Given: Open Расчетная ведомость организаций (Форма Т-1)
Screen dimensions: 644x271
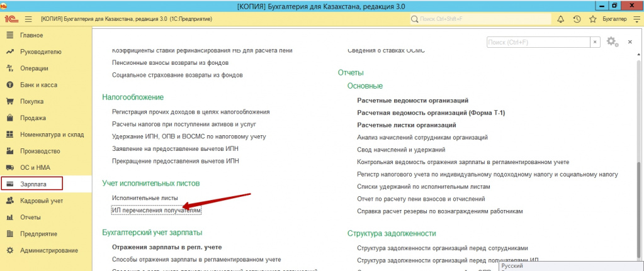Looking at the screenshot, I should (431, 113).
